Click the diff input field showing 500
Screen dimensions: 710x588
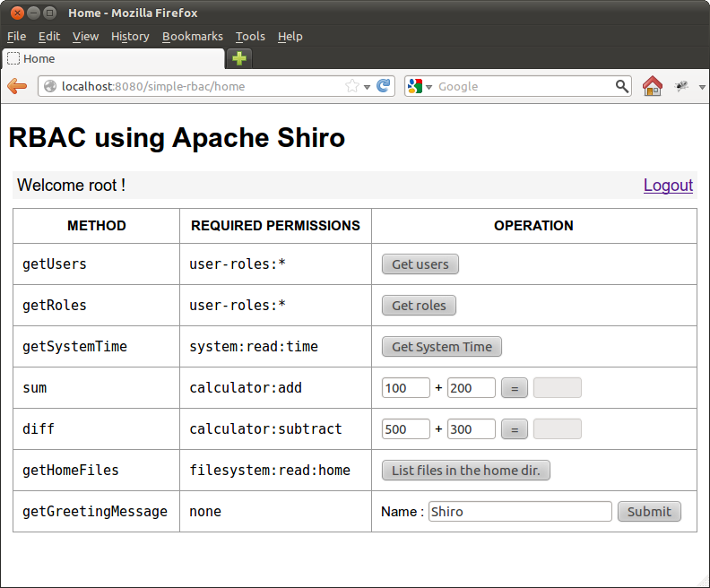click(406, 429)
